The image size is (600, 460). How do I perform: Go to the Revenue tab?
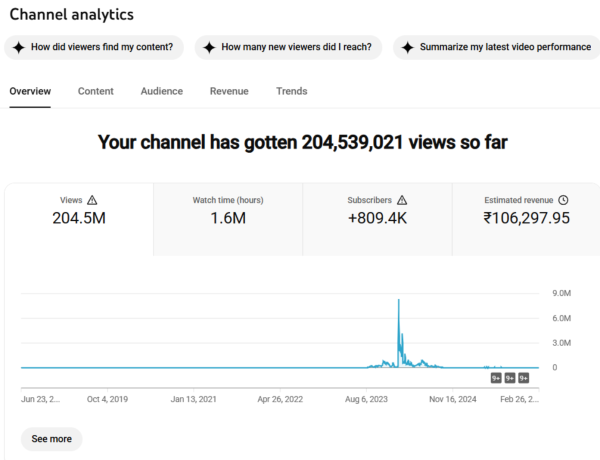(229, 91)
